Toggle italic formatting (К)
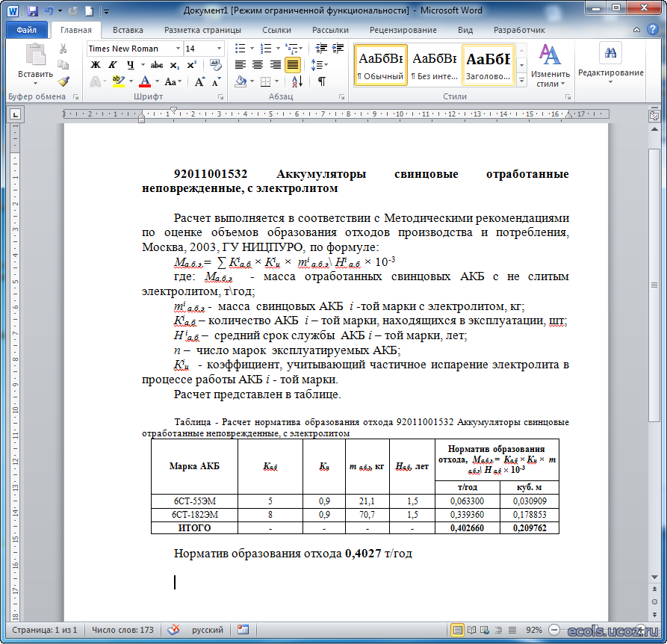 click(x=114, y=65)
